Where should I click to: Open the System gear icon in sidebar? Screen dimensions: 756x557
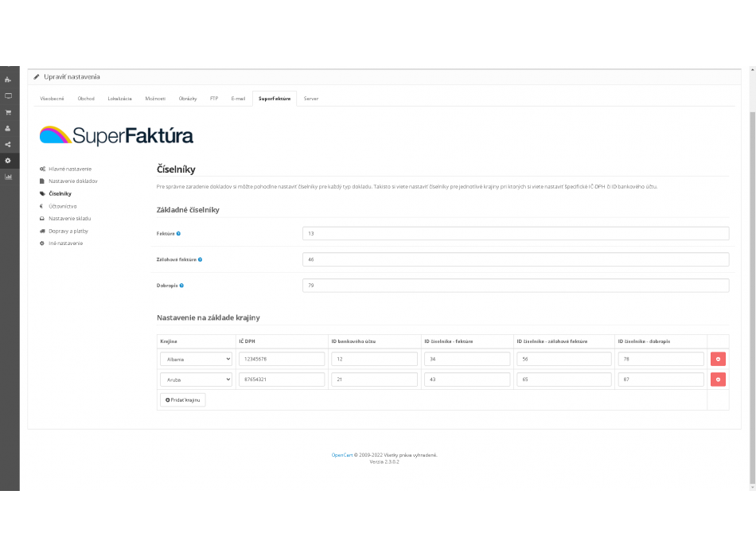pyautogui.click(x=8, y=161)
